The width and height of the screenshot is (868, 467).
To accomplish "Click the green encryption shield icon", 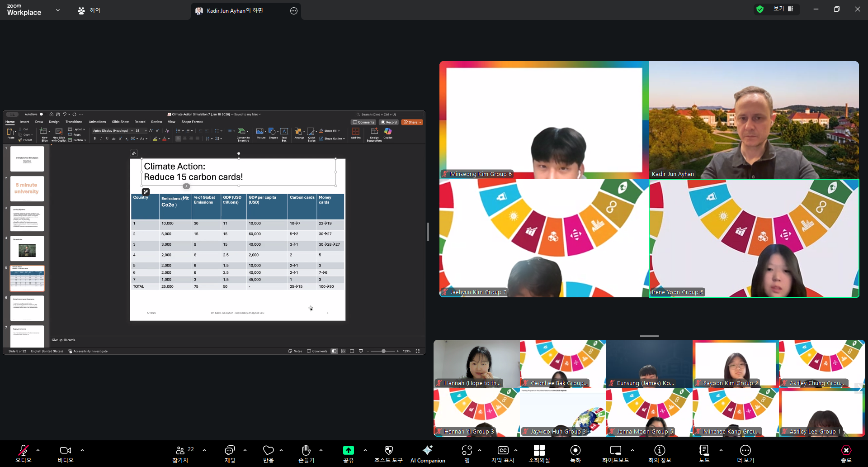I will click(760, 9).
